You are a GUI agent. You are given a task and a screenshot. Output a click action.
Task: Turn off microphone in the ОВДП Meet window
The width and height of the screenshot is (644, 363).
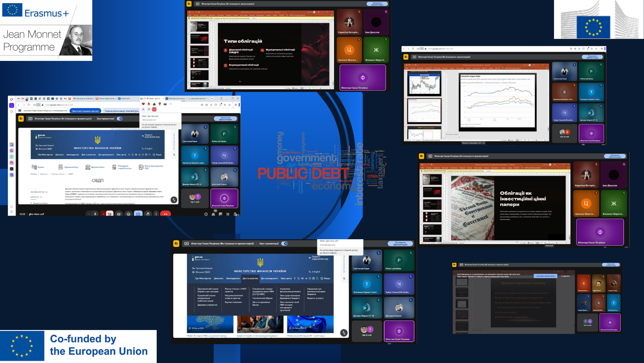[x=95, y=214]
